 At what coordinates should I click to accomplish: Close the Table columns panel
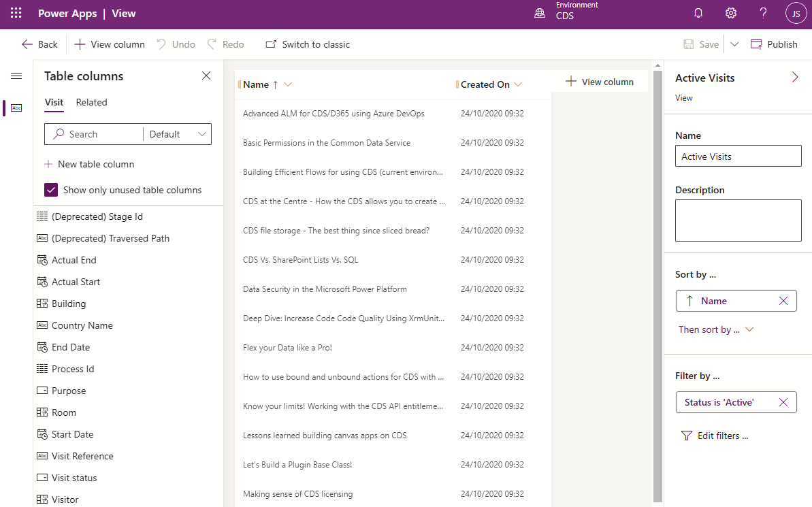click(x=206, y=76)
